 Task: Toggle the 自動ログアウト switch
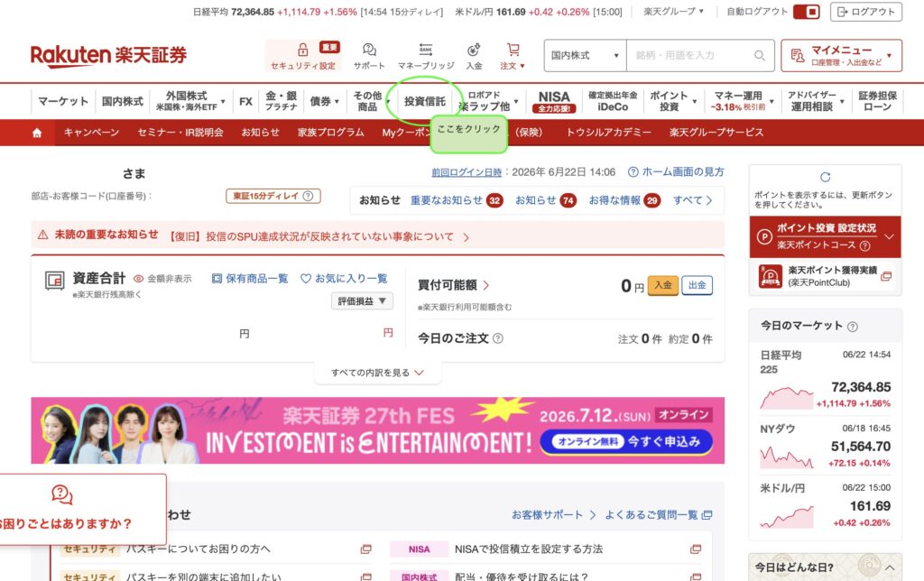pos(806,12)
